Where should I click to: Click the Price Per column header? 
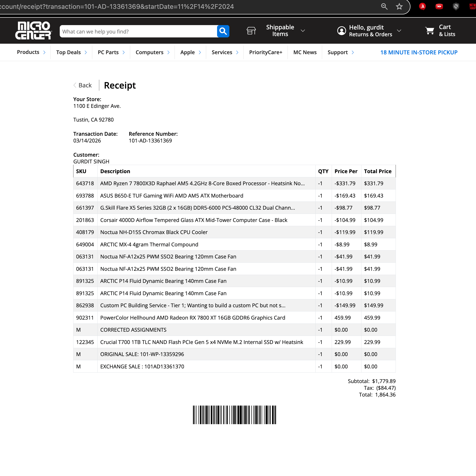click(x=346, y=171)
